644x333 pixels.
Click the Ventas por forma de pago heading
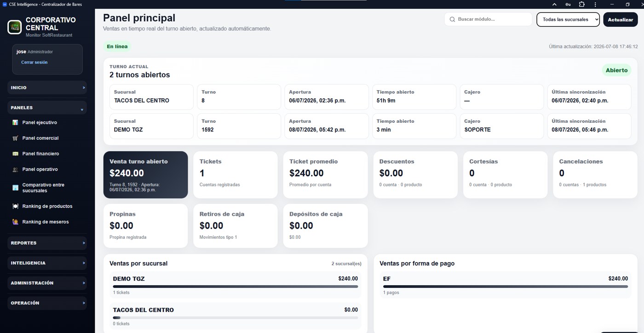click(x=417, y=264)
